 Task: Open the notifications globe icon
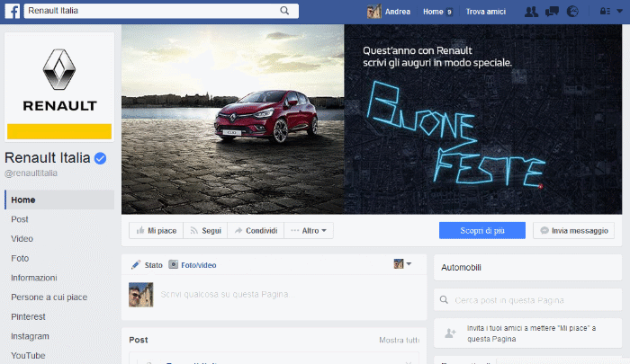(572, 12)
